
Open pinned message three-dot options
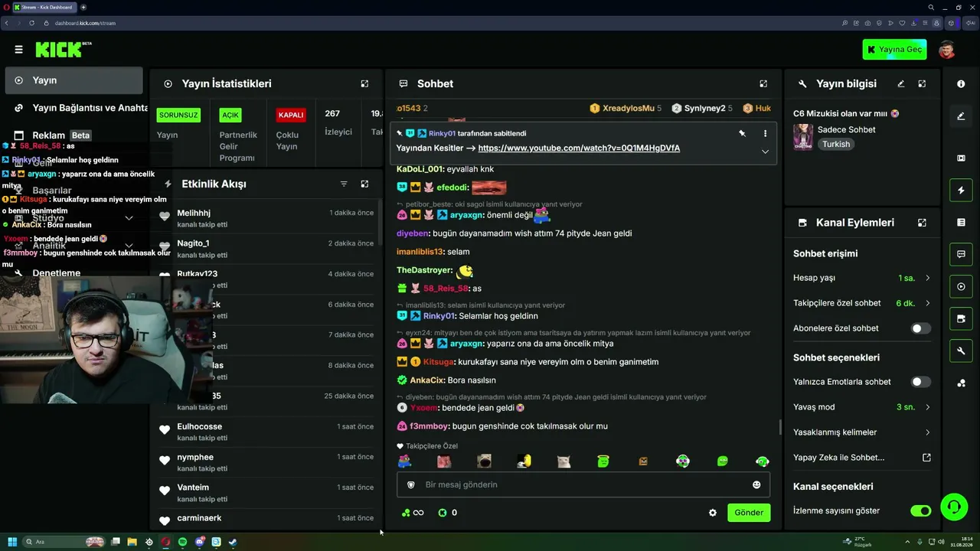pos(765,133)
